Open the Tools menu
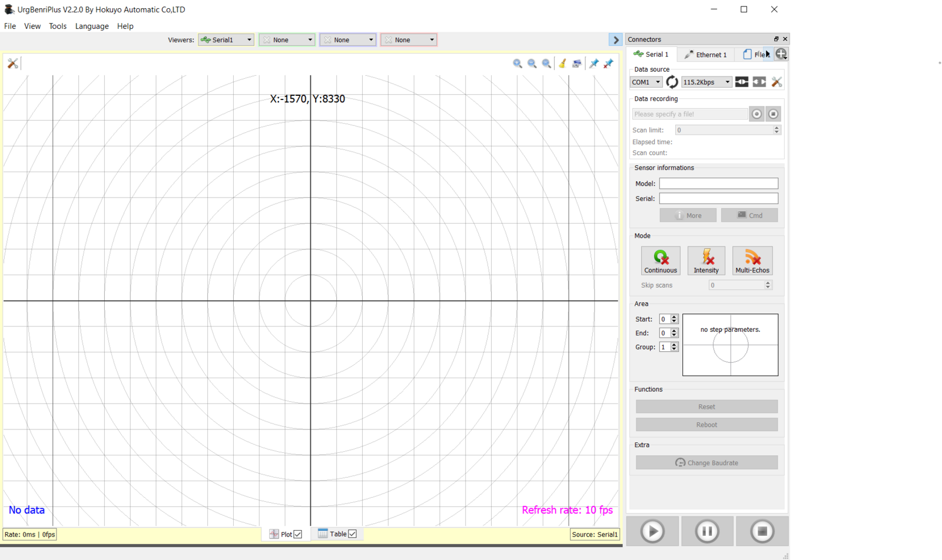This screenshot has width=942, height=560. pos(58,26)
